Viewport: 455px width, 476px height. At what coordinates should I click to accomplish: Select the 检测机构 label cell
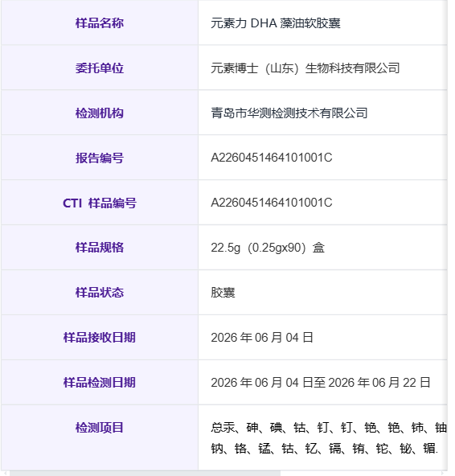(100, 113)
